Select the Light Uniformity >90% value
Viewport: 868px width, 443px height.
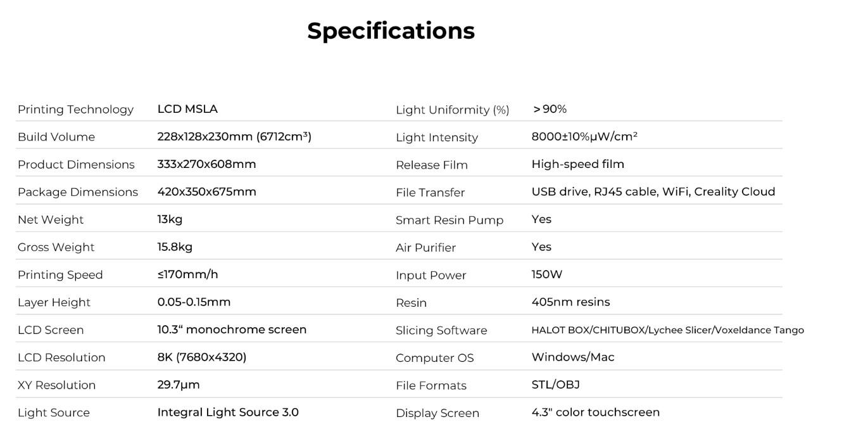coord(550,109)
